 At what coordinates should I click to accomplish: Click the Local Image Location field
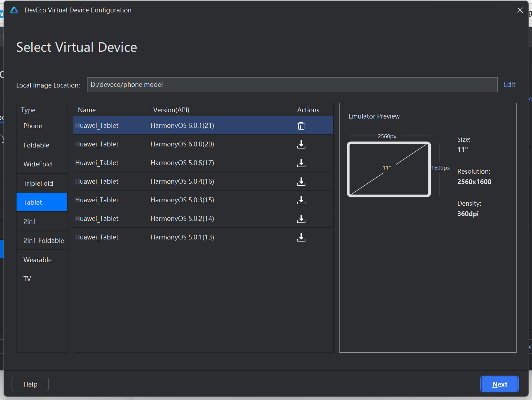292,85
